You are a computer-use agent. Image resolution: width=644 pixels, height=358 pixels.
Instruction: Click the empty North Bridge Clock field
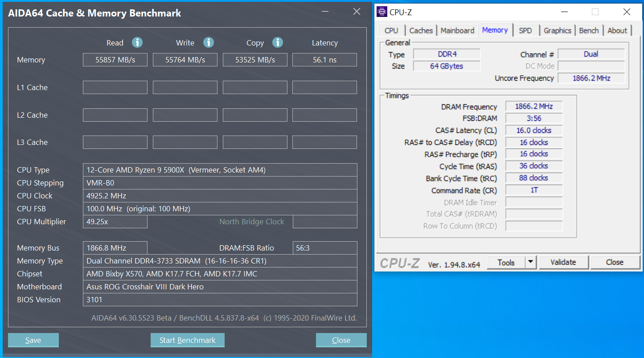point(325,222)
